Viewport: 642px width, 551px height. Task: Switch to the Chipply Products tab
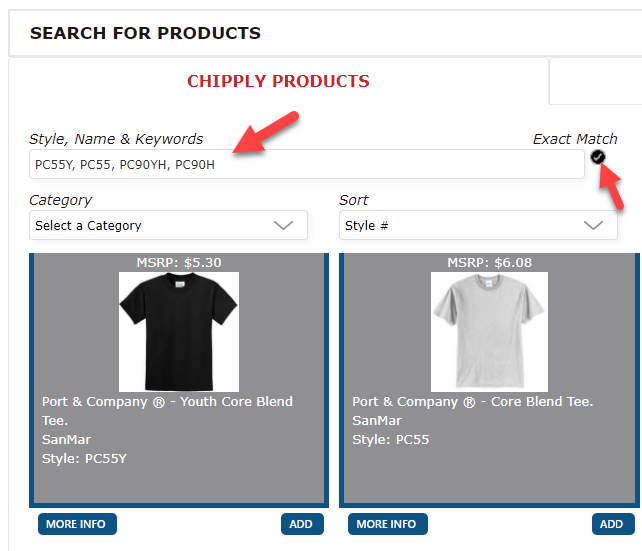tap(278, 81)
